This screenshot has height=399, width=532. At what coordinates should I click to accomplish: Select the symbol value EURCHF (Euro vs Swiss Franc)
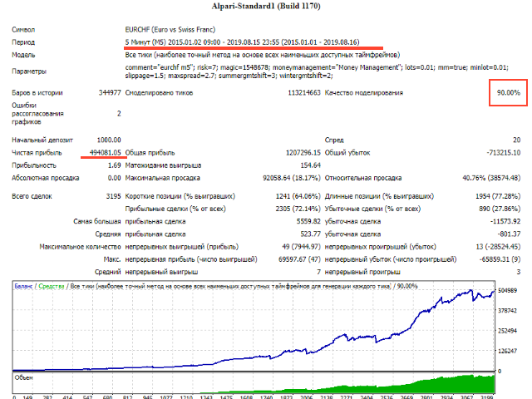click(x=170, y=30)
